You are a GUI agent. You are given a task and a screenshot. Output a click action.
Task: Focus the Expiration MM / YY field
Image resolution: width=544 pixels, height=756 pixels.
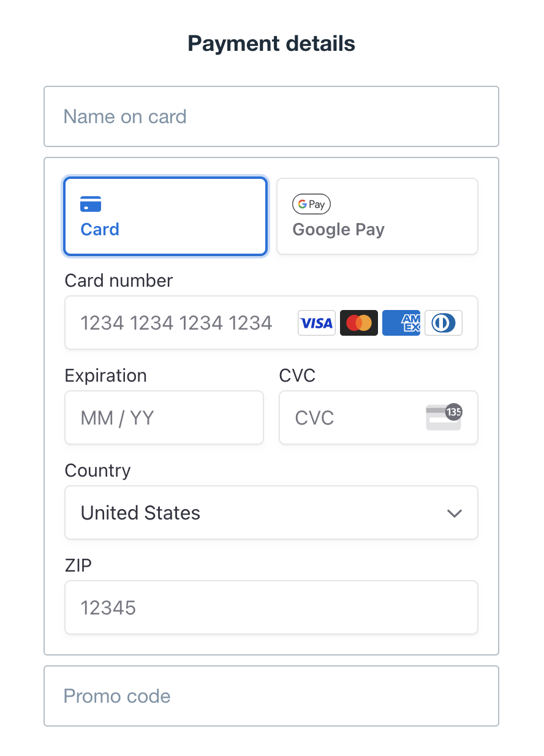tap(164, 418)
